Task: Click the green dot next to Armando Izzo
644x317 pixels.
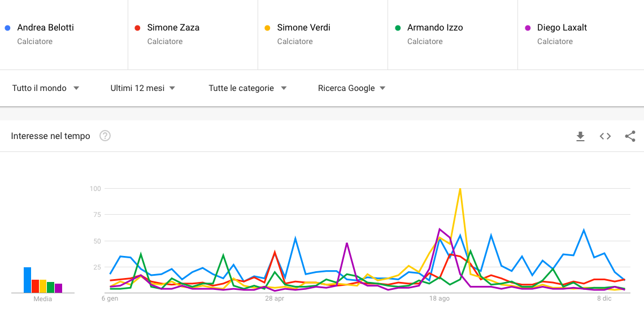Action: pos(397,28)
